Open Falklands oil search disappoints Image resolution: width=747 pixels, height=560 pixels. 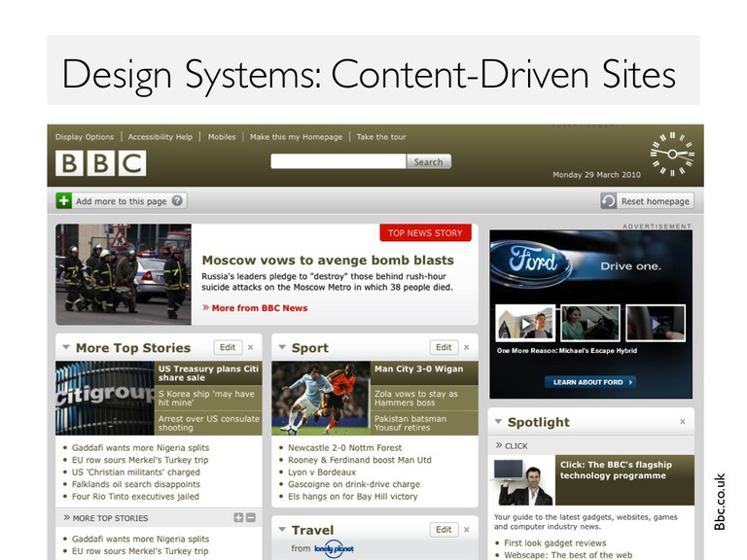[136, 484]
